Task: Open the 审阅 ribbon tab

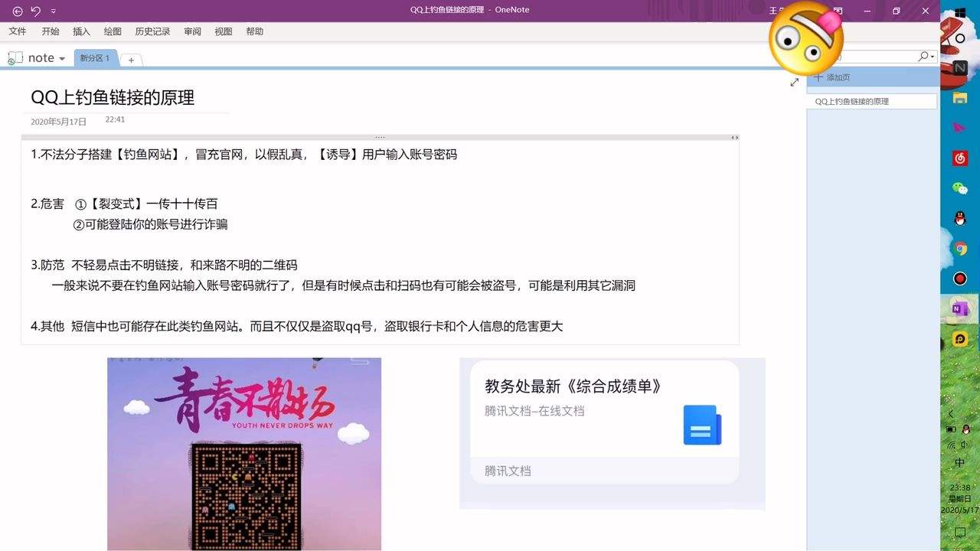Action: [x=192, y=31]
